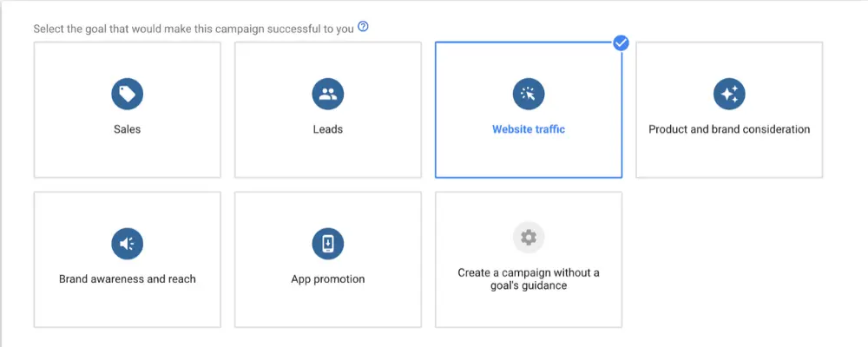Select the Leads label
This screenshot has width=868, height=347.
click(x=328, y=129)
